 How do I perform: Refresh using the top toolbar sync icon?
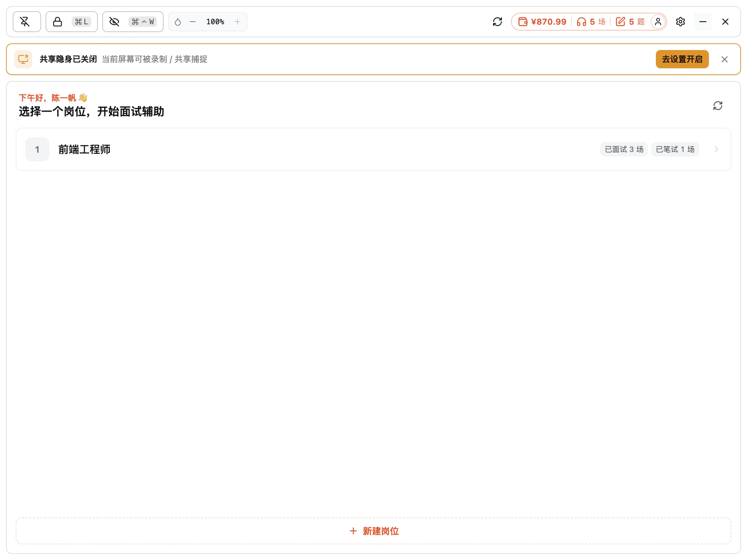[x=498, y=22]
